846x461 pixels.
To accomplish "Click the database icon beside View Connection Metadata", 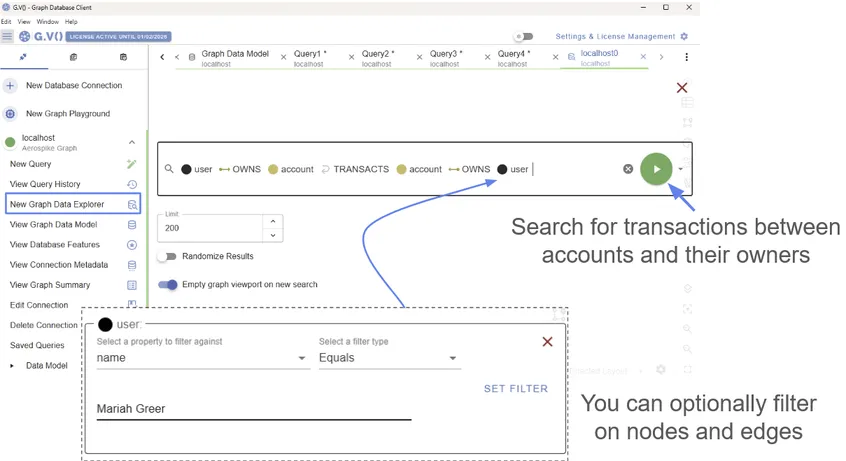I will (x=132, y=265).
